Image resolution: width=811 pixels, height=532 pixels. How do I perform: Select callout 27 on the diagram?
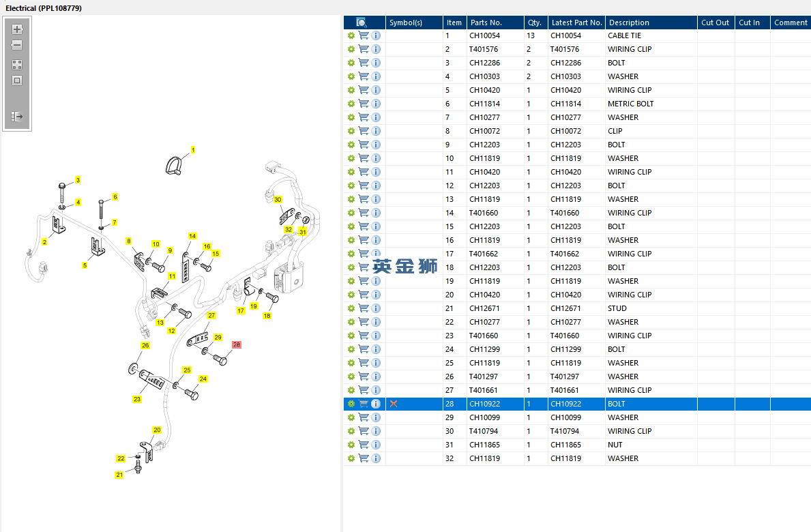pyautogui.click(x=211, y=315)
